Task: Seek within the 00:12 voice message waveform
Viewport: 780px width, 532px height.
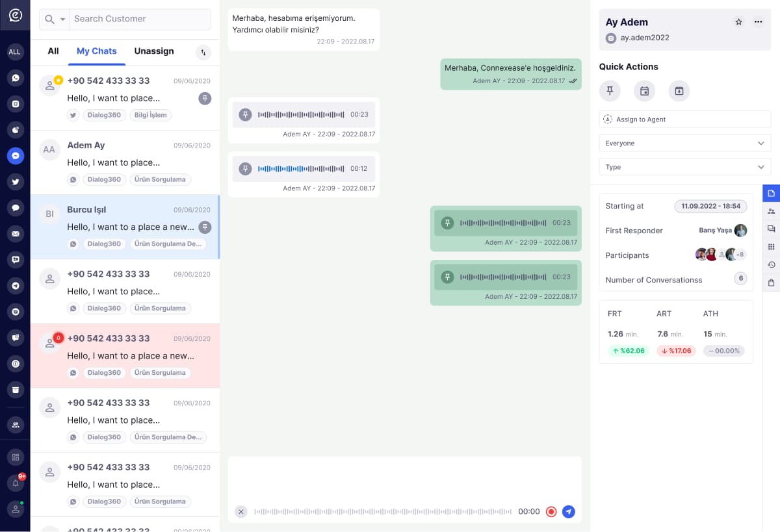Action: (301, 169)
